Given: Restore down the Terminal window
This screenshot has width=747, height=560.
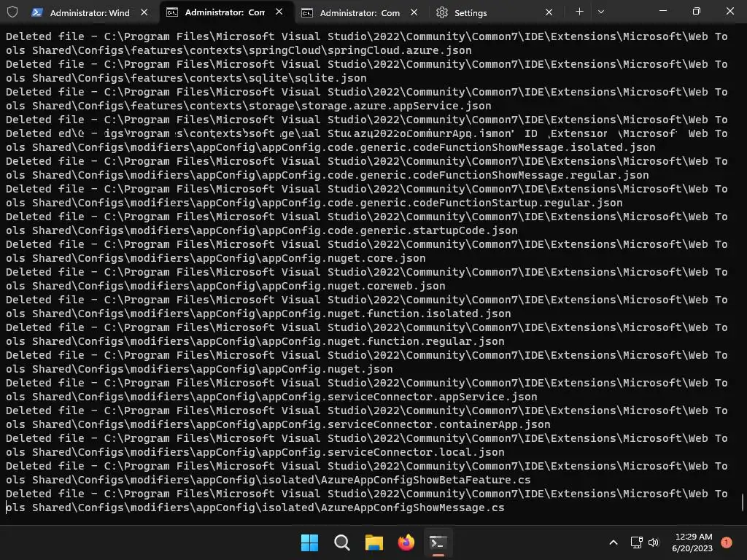Looking at the screenshot, I should click(697, 11).
